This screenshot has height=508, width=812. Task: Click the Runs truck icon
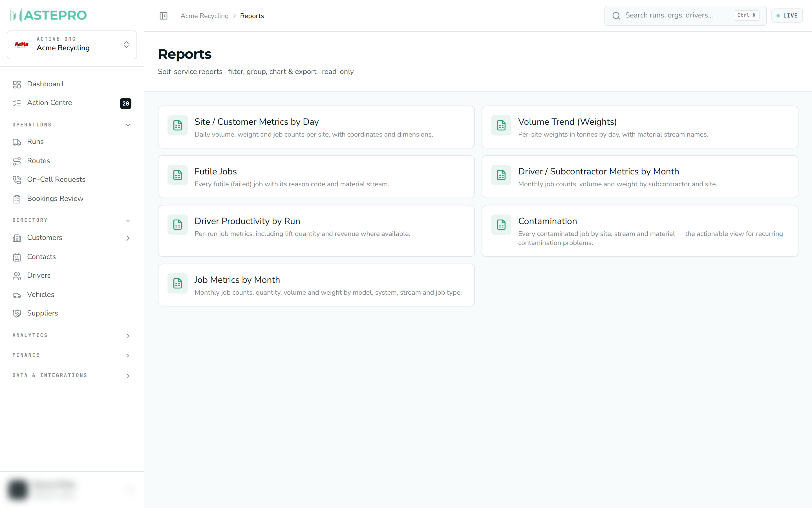point(17,142)
